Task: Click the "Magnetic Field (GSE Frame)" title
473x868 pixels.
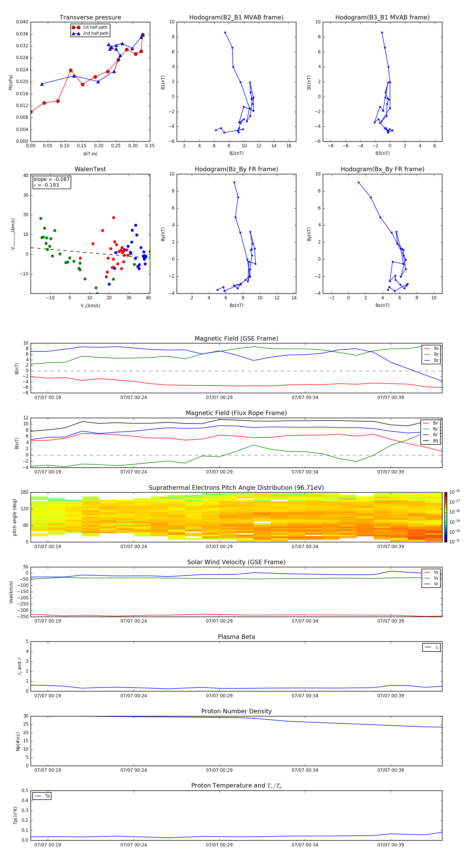Action: (236, 339)
